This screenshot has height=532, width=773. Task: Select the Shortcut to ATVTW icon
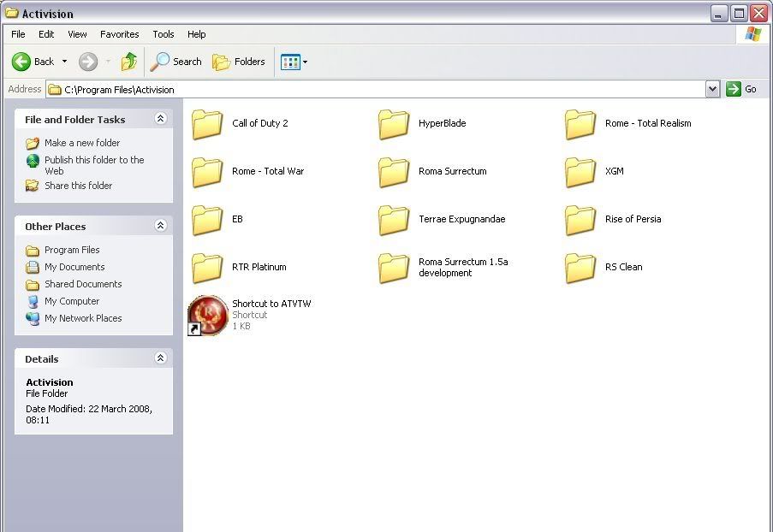coord(208,315)
